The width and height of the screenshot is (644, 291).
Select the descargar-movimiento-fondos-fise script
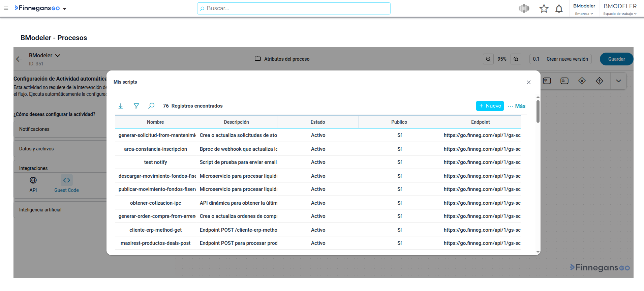[157, 176]
